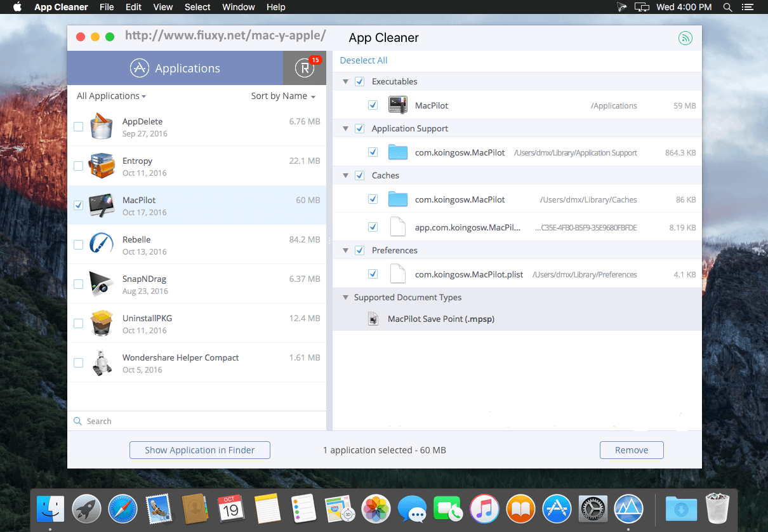
Task: Uncheck the com.koingosw.MacPilot.plist checkbox
Action: 373,274
